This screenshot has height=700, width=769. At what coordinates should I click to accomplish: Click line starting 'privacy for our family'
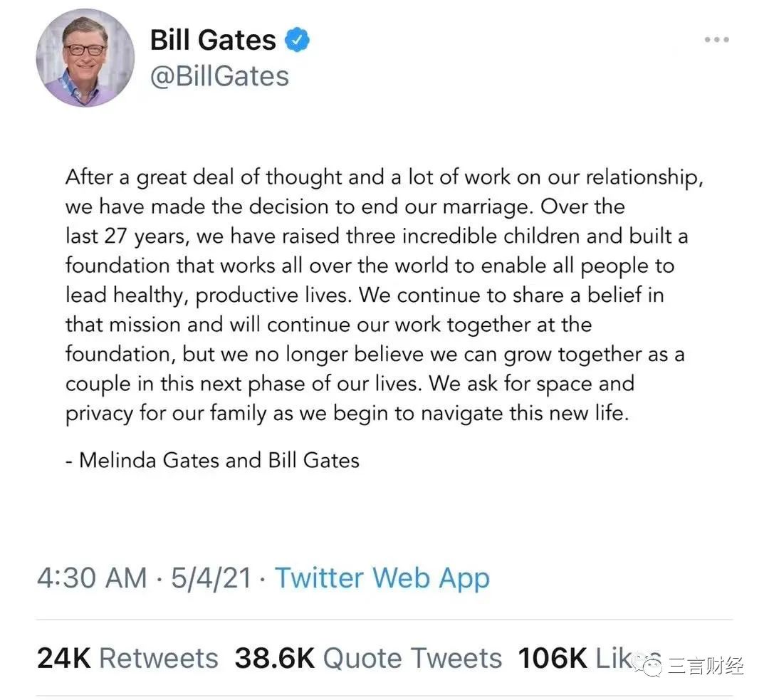point(347,414)
